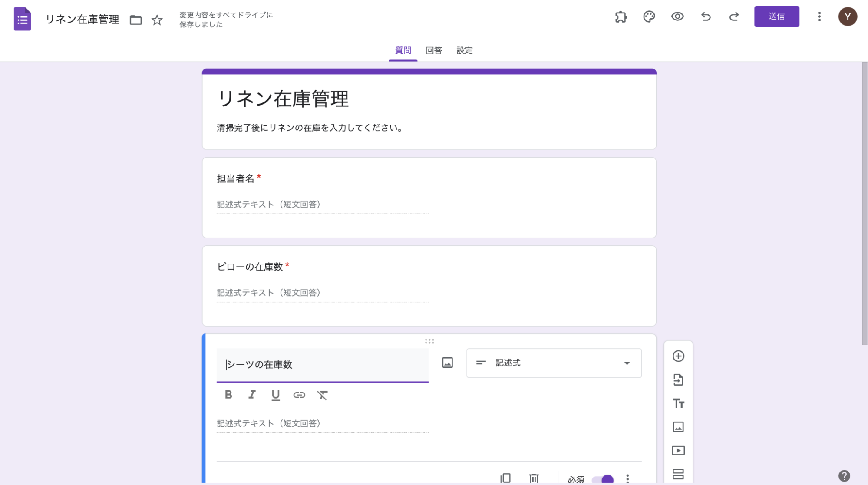Viewport: 868px width, 485px height.
Task: Switch to the 回答 tab
Action: (x=433, y=50)
